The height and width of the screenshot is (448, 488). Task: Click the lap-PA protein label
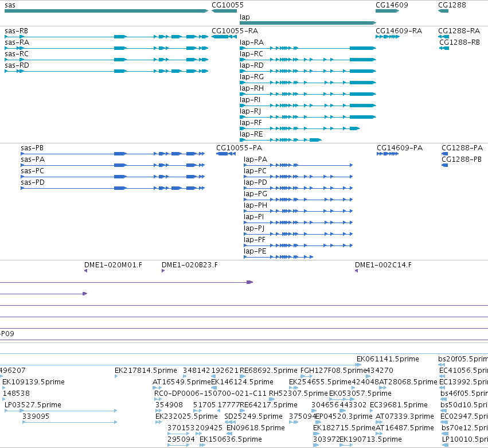255,159
